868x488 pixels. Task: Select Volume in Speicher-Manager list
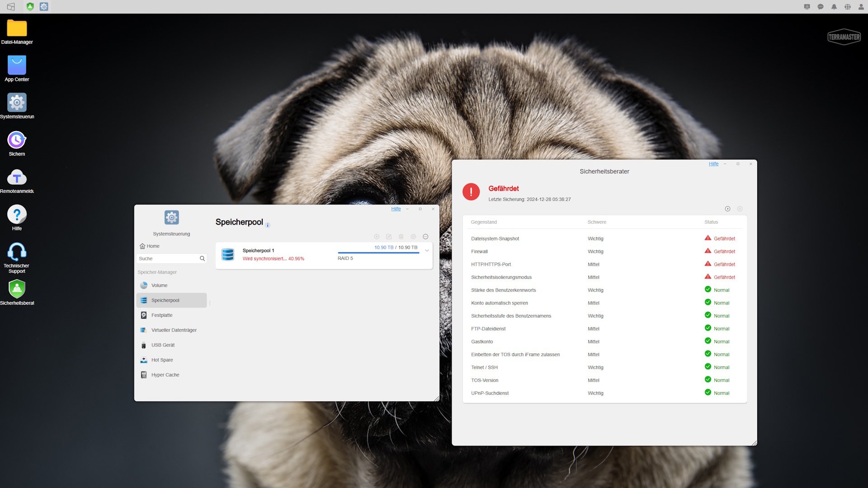coord(171,286)
